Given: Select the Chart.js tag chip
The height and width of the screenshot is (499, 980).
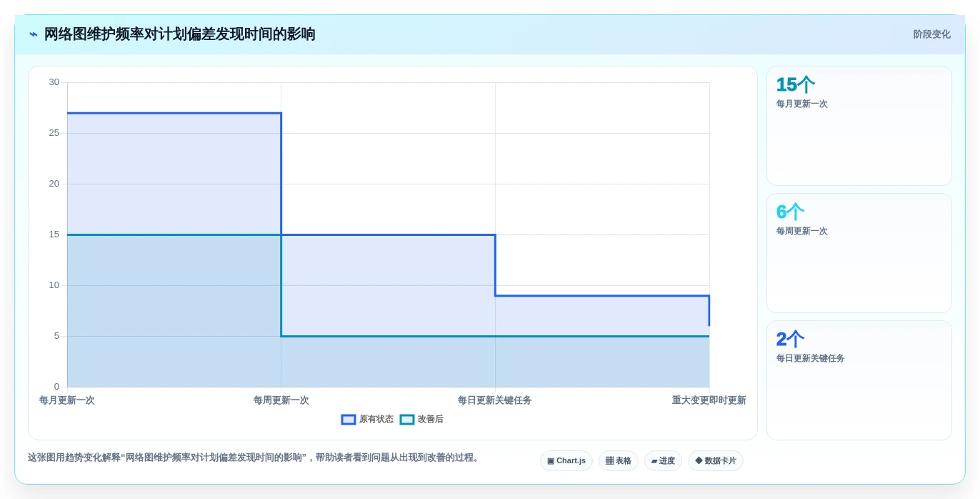Looking at the screenshot, I should click(x=566, y=461).
